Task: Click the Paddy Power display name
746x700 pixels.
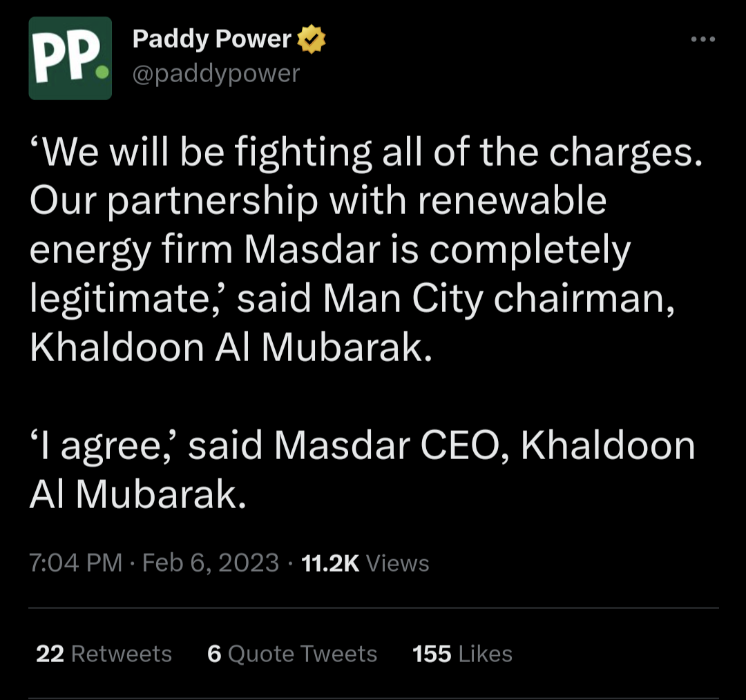Action: (211, 40)
